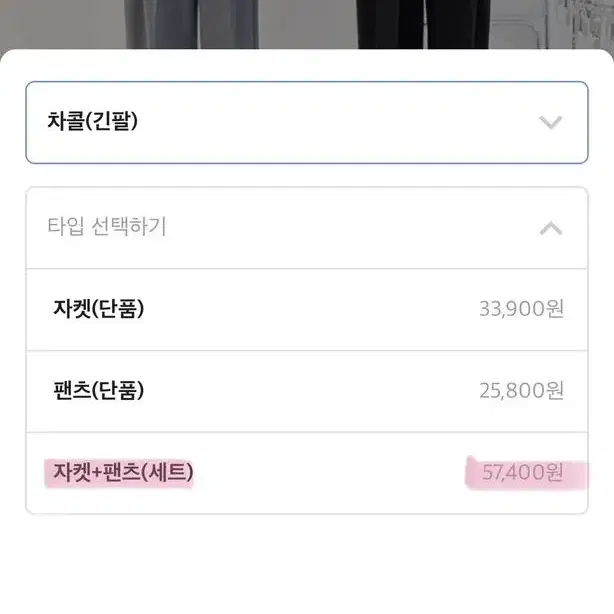
Task: Click the 25,800원 price of 팬츠
Action: 521,390
